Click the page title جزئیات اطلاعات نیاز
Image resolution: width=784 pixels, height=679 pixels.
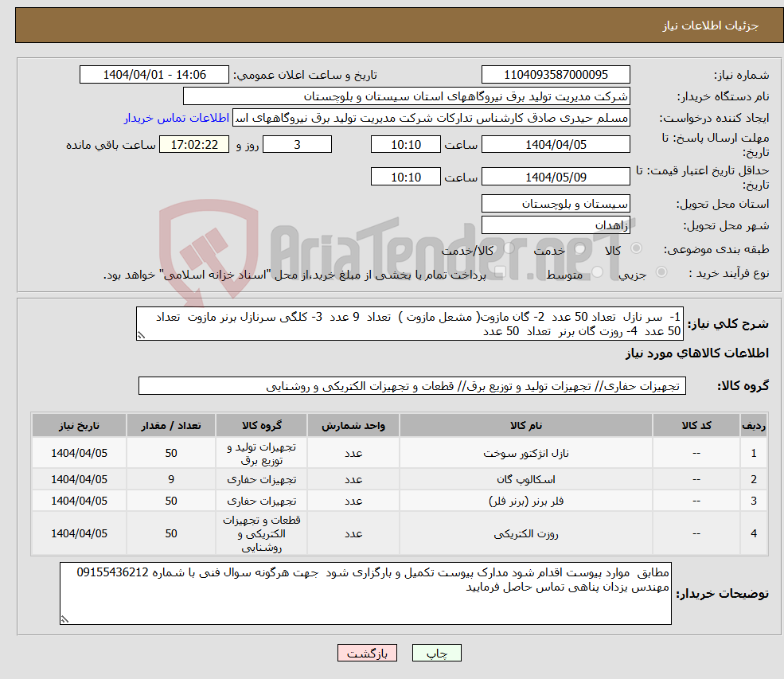tap(711, 26)
